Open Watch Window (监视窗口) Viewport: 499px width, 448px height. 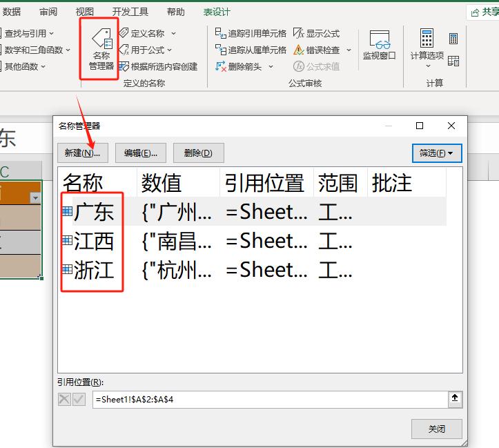[x=380, y=45]
